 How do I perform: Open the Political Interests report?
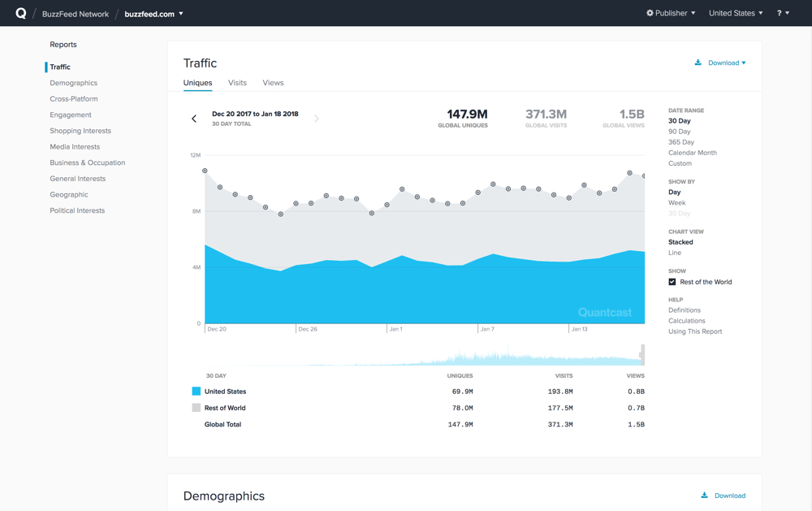click(77, 211)
